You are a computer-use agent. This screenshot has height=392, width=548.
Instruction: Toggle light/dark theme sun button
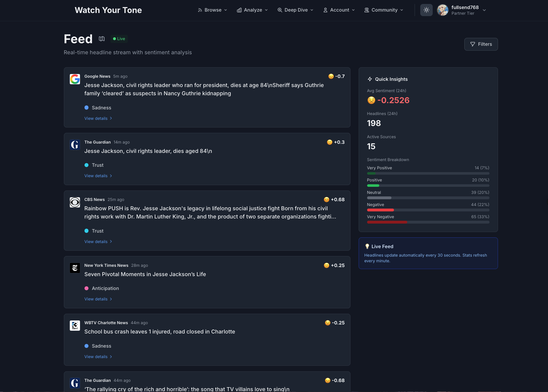pyautogui.click(x=426, y=10)
